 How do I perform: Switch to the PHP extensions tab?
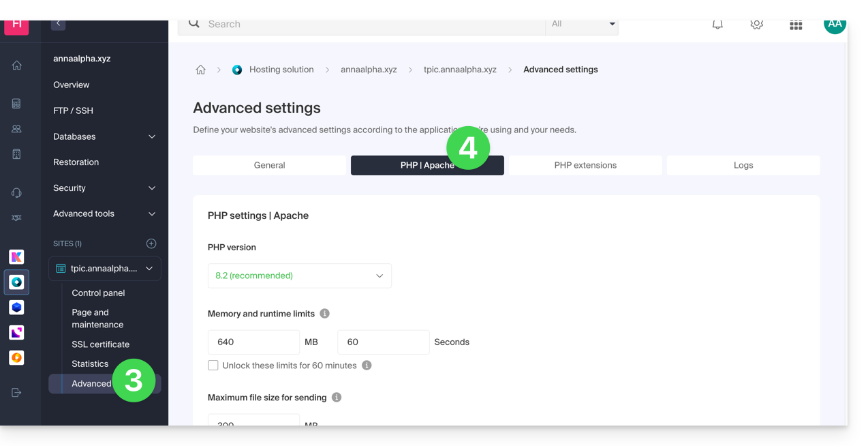tap(585, 165)
